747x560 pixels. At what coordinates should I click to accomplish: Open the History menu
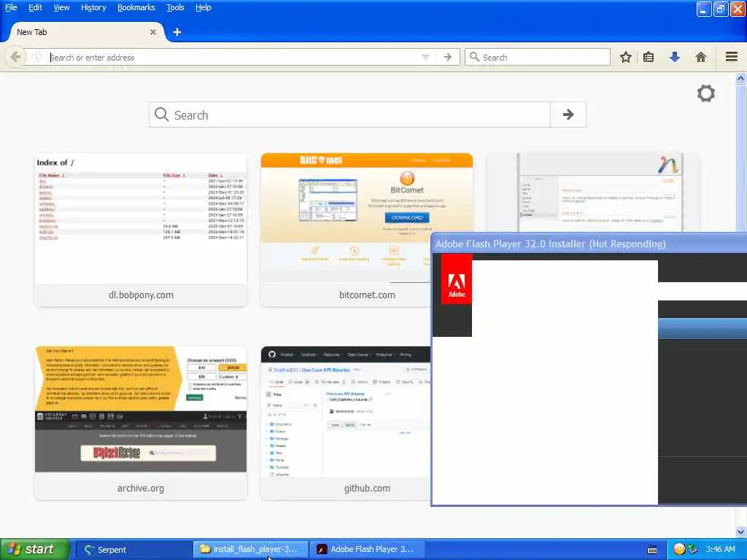[x=93, y=7]
